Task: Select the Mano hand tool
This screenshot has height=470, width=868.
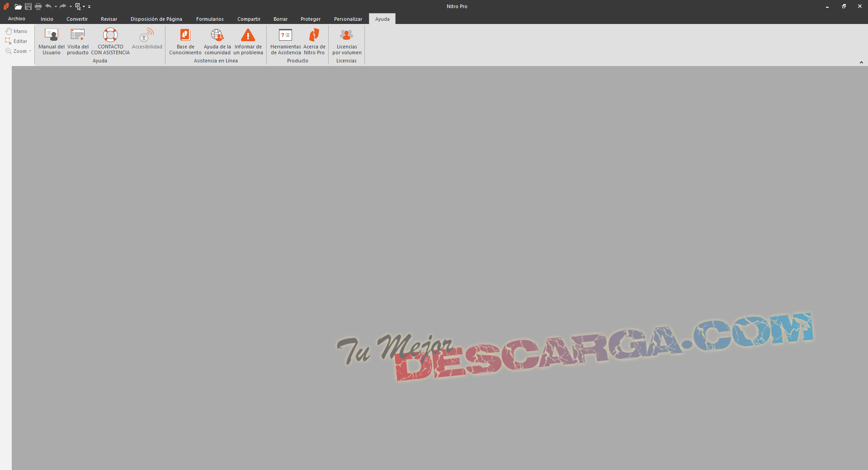Action: (x=16, y=31)
